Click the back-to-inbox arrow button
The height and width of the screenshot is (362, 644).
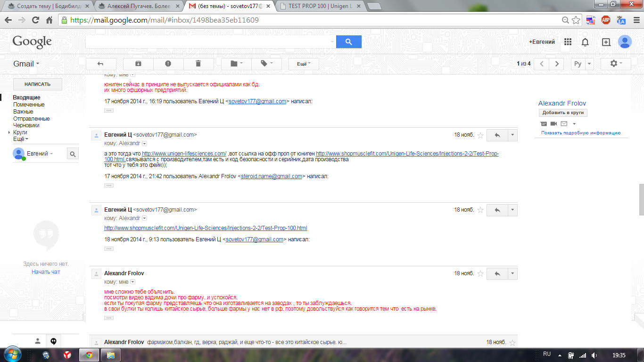pos(100,64)
